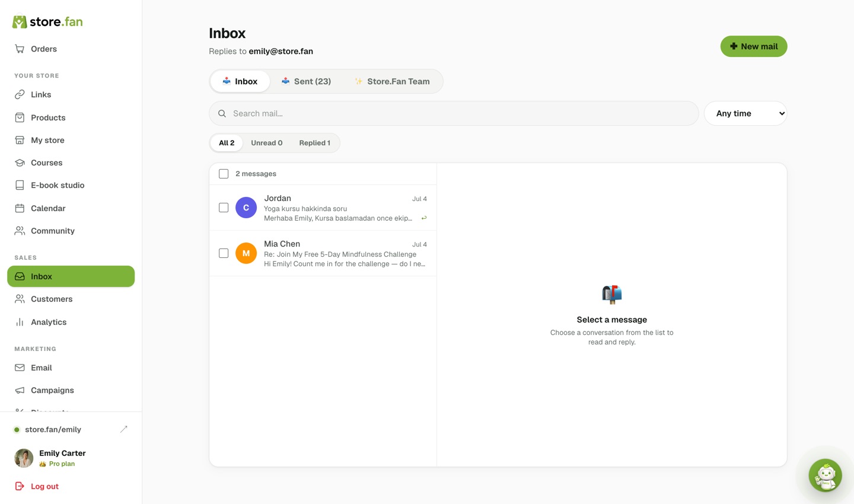Tick the select-all "2 messages" checkbox
854x504 pixels.
[x=224, y=174]
